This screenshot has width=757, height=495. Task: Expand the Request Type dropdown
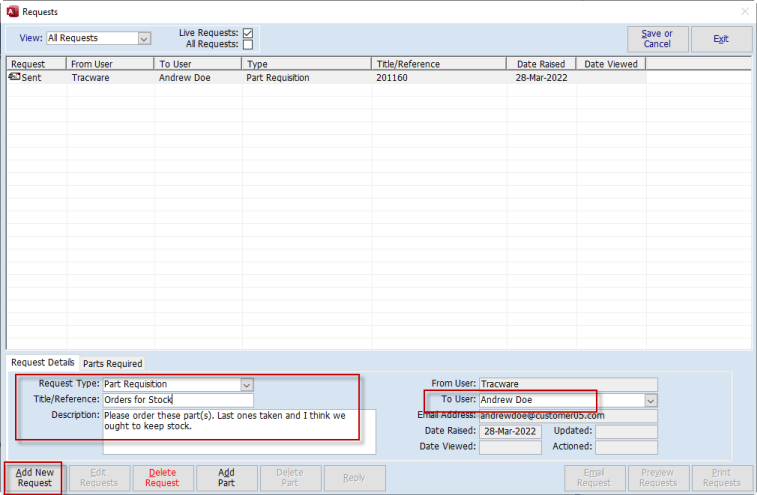pyautogui.click(x=247, y=384)
